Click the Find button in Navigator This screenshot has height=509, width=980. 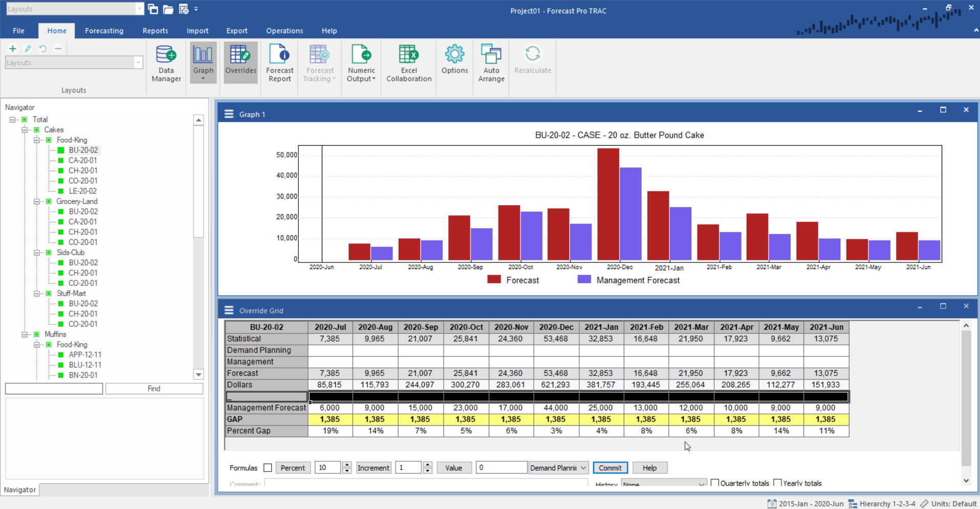[154, 389]
